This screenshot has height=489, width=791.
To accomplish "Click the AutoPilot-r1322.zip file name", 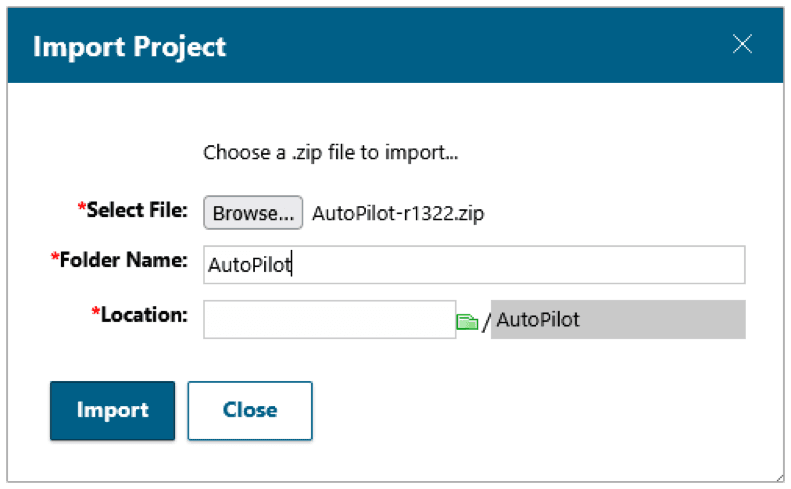I will (398, 214).
